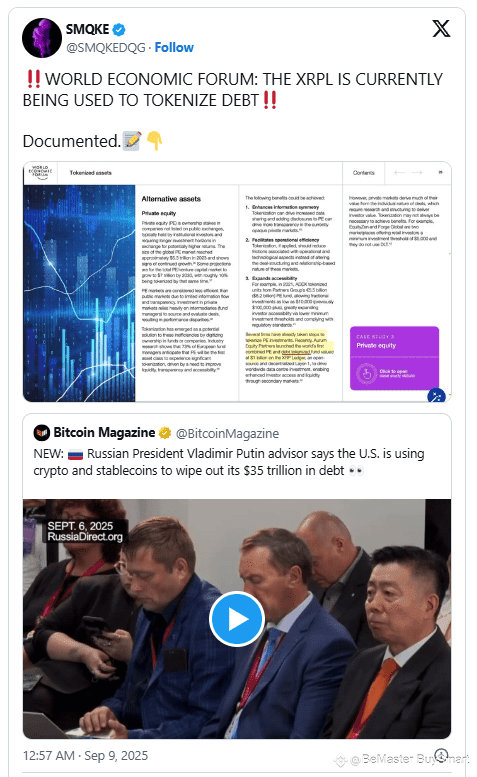Click the gold verified badge by Bitcoin Magazine
Image resolution: width=477 pixels, height=777 pixels.
click(165, 433)
